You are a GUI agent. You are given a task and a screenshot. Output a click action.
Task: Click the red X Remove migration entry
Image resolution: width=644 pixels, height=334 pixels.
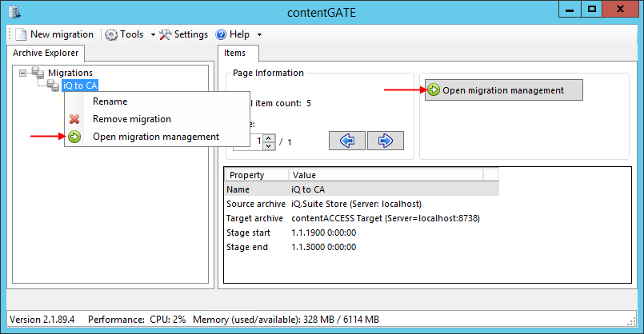(x=74, y=119)
